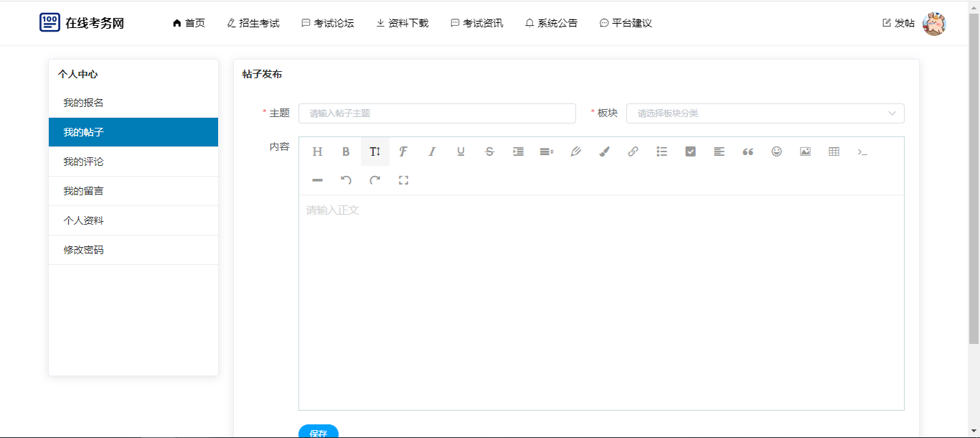This screenshot has height=438, width=980.
Task: Click the undo arrow in the editor
Action: click(x=346, y=180)
